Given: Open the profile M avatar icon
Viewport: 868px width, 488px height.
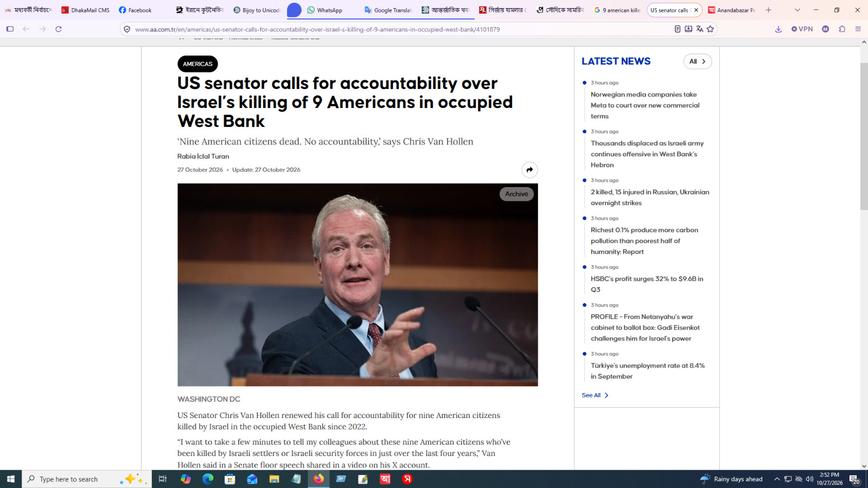Looking at the screenshot, I should click(826, 29).
